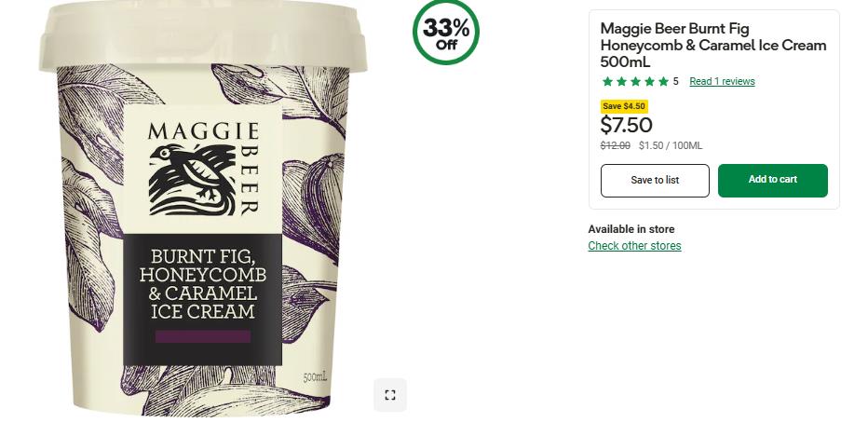Click the yellow Save $4.50 tag
Screen dimensions: 868x436
[x=624, y=106]
